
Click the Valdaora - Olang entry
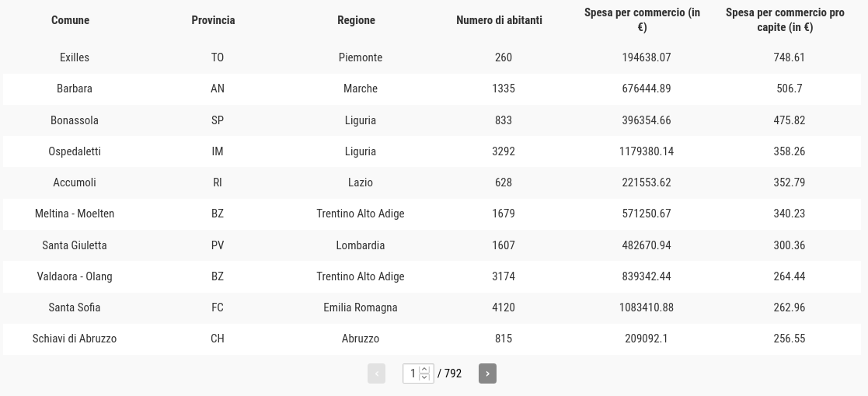[x=74, y=276]
